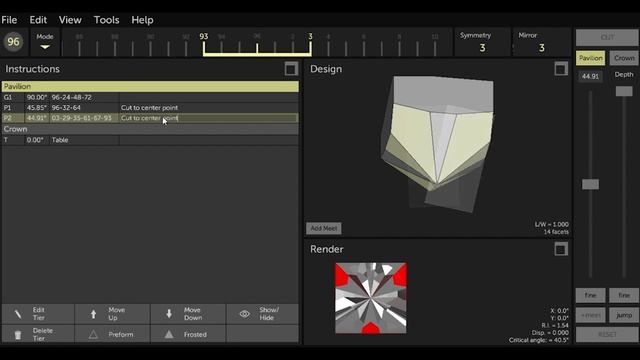Open the Help menu
The height and width of the screenshot is (360, 640).
tap(142, 20)
